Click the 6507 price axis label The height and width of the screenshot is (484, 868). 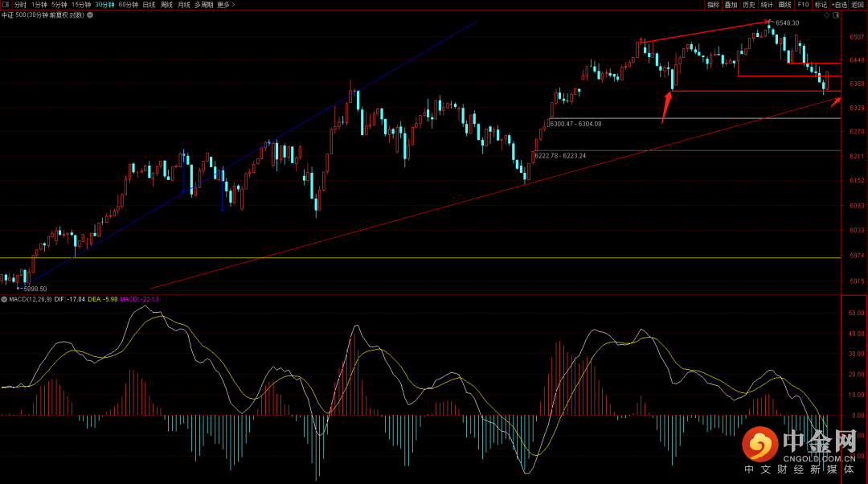[857, 37]
